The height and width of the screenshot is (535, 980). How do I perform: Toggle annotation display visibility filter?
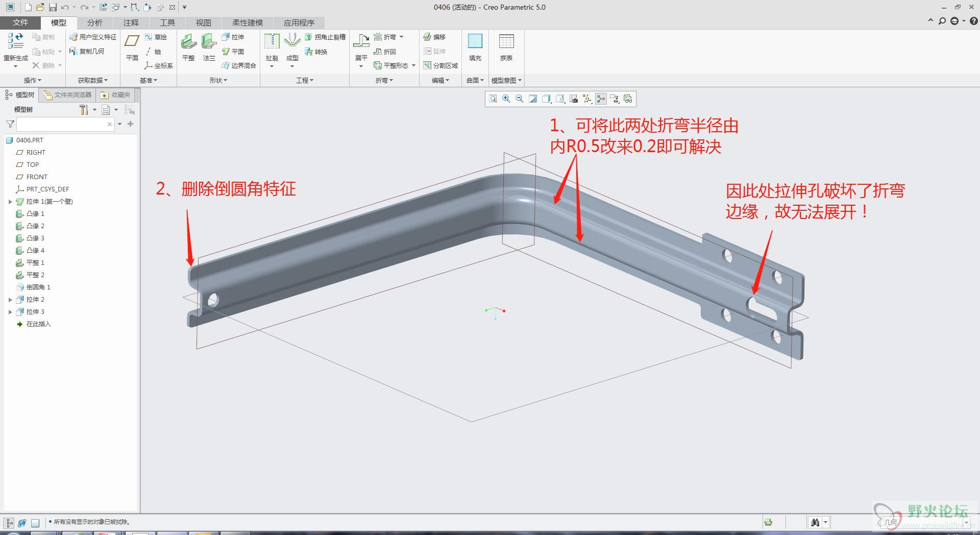615,99
